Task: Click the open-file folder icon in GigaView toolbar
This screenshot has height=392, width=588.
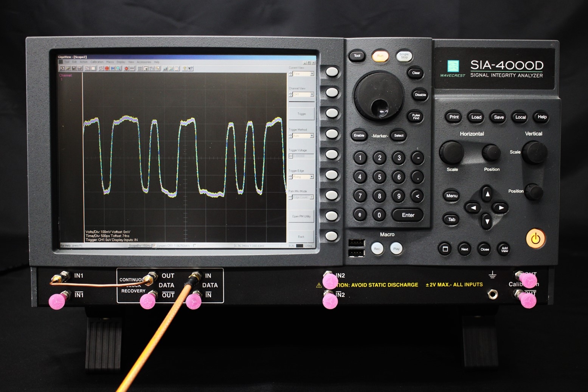Action: pyautogui.click(x=68, y=68)
